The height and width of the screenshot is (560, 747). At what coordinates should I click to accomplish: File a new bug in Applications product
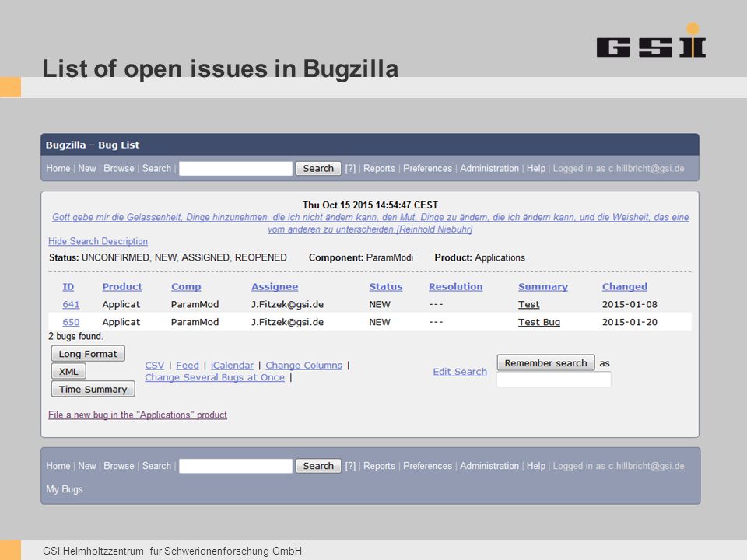(138, 415)
